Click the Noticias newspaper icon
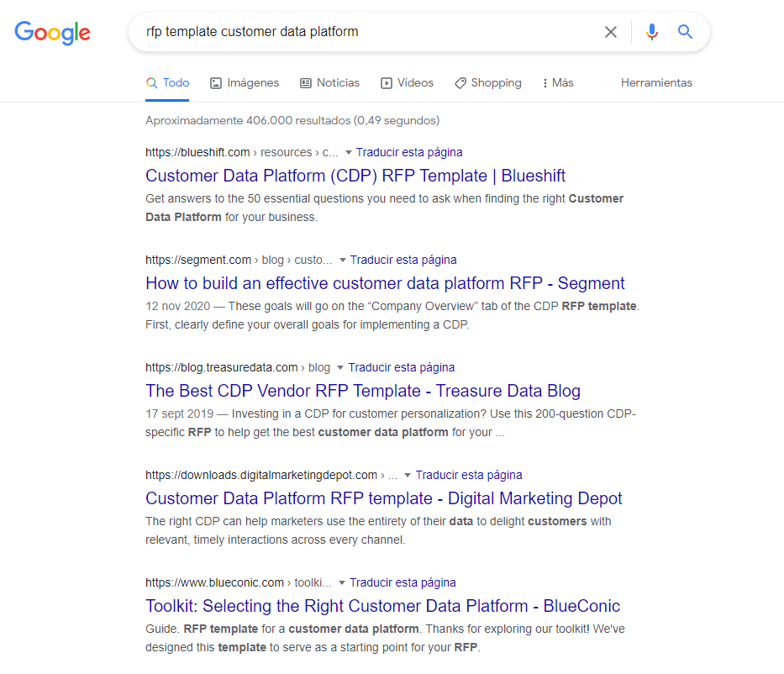The width and height of the screenshot is (784, 674). point(306,83)
